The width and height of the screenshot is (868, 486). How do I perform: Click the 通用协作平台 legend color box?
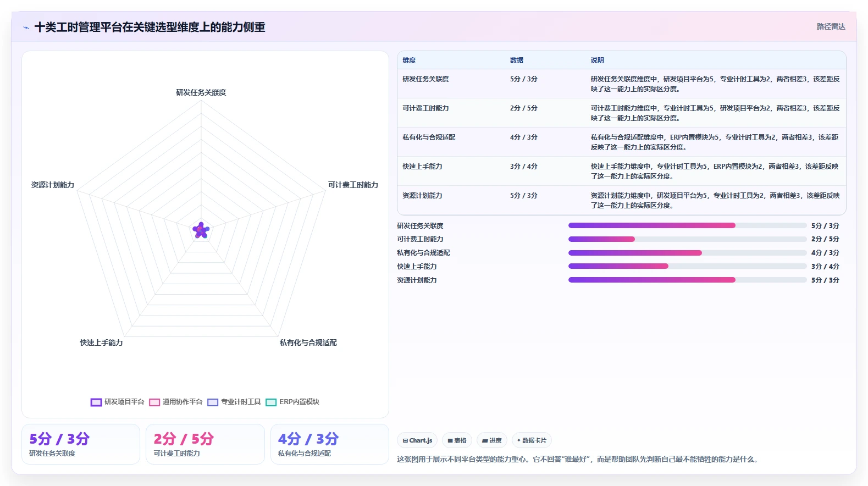coord(154,402)
